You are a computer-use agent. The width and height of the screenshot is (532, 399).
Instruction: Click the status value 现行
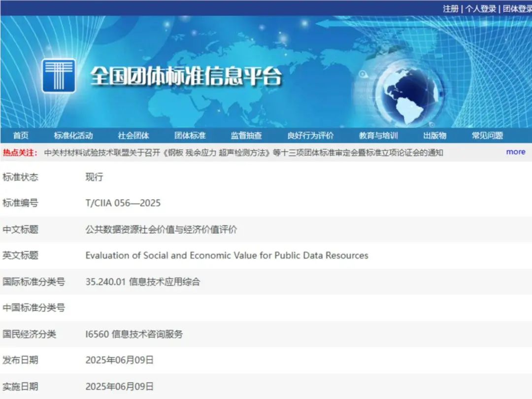pos(94,177)
